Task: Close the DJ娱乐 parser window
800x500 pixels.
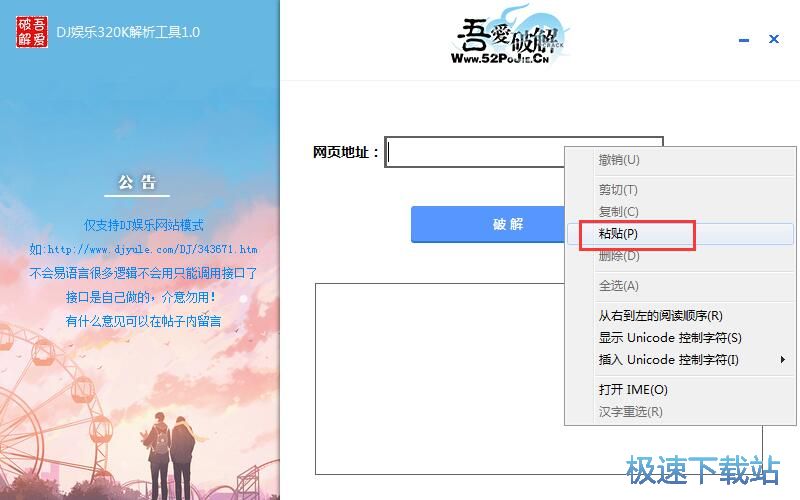Action: [x=773, y=39]
